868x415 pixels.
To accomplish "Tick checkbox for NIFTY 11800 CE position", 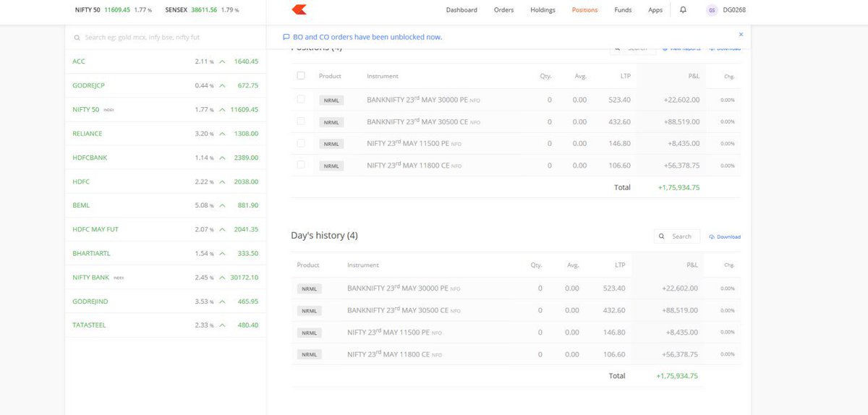I will click(301, 164).
